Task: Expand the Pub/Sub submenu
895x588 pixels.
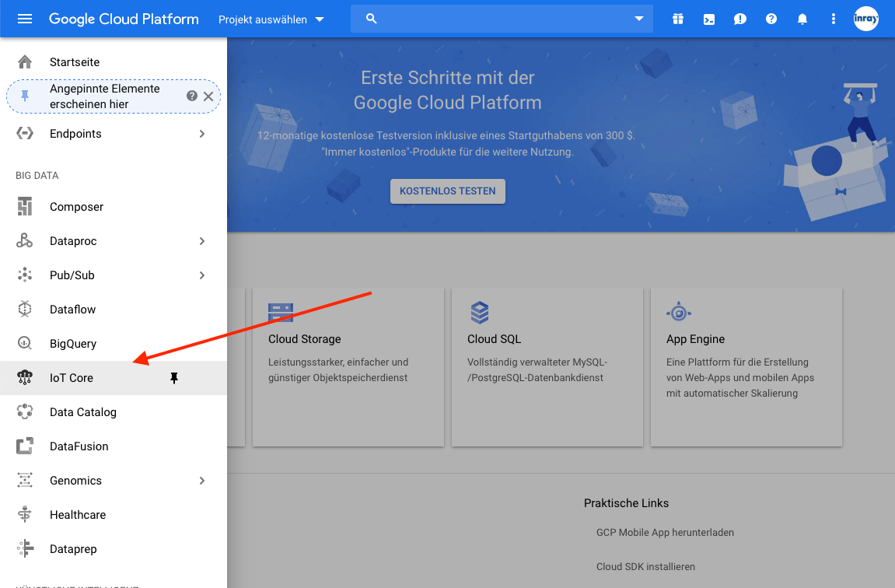Action: [x=202, y=275]
